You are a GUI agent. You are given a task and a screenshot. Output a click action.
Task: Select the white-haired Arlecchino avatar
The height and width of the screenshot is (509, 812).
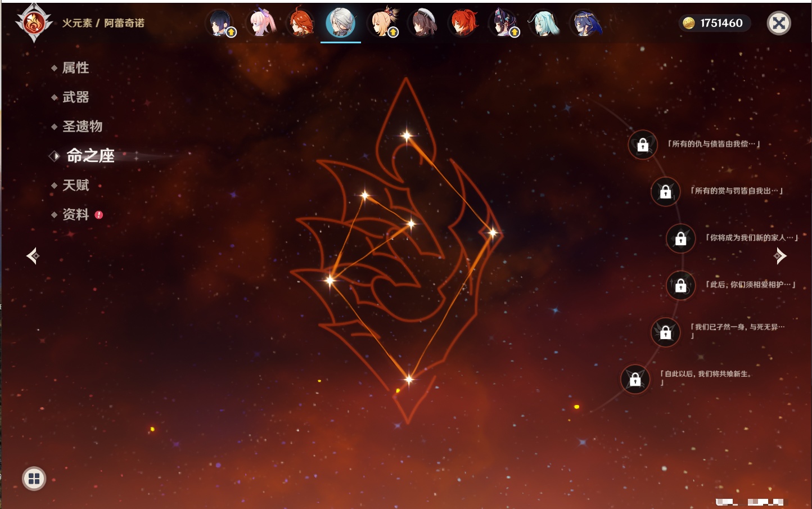point(341,22)
